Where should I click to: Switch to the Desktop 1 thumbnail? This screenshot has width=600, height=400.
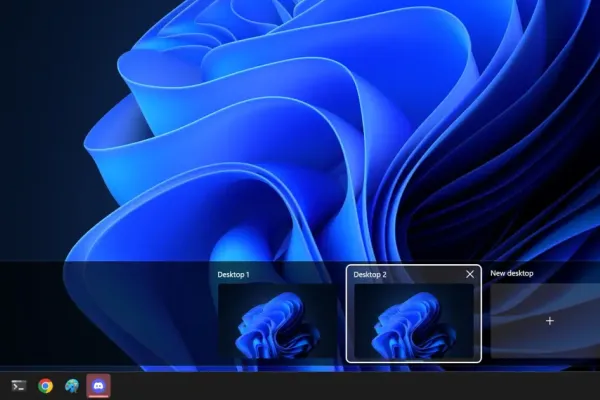tap(278, 321)
